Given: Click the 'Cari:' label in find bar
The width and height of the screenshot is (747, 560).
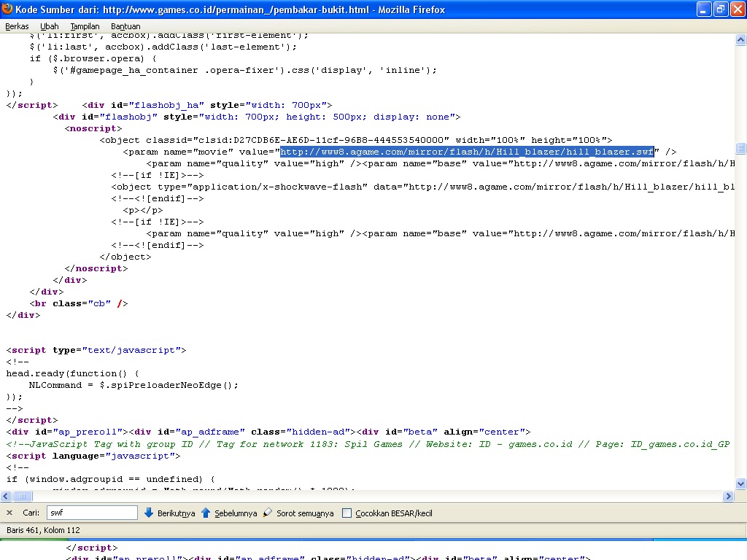Looking at the screenshot, I should click(31, 513).
